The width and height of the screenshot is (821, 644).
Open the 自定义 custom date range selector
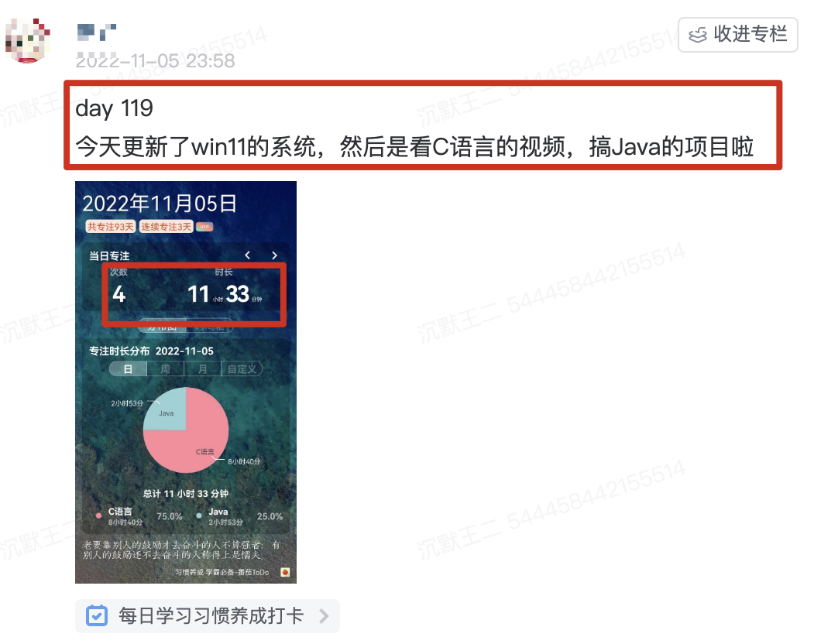tap(242, 370)
